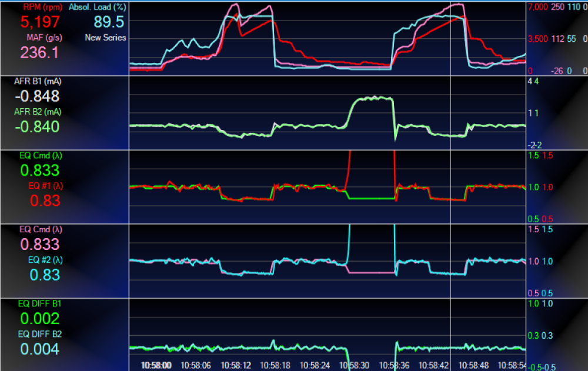Click the red RPM value 5,197
588x371 pixels.
point(40,23)
